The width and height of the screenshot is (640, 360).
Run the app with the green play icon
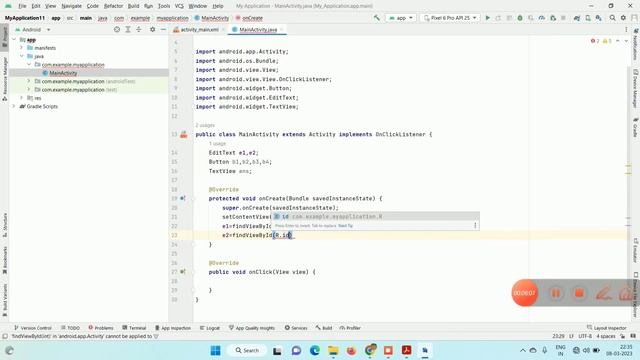[487, 18]
